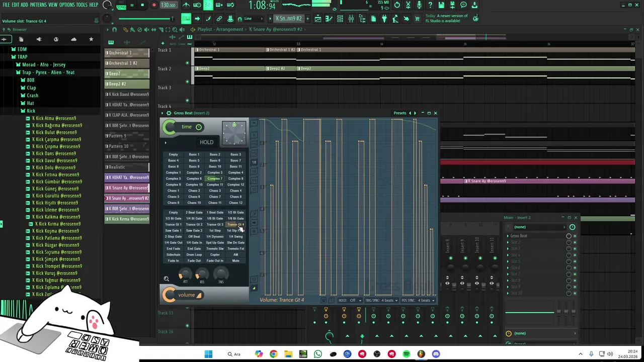644x362 pixels.
Task: Open the EDIT menu
Action: 15,5
